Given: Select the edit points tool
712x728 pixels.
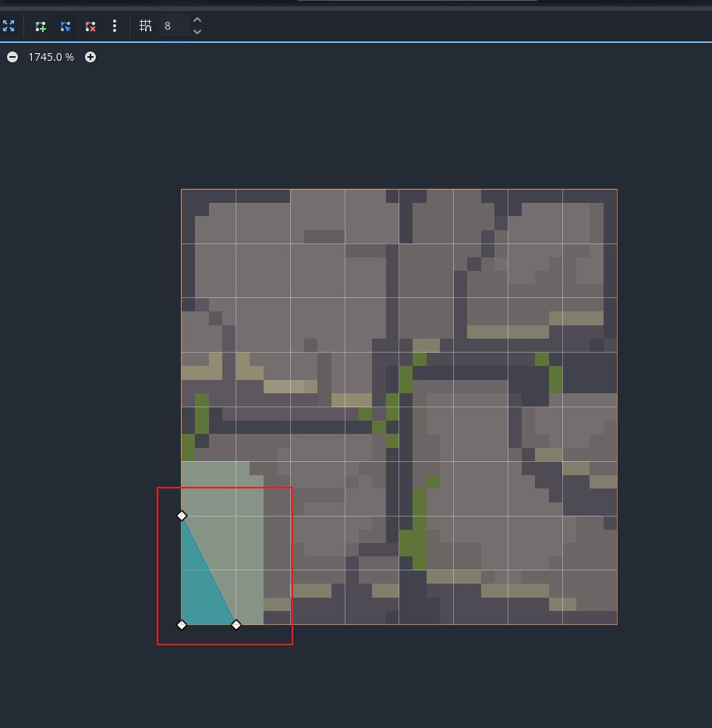Looking at the screenshot, I should coord(66,27).
